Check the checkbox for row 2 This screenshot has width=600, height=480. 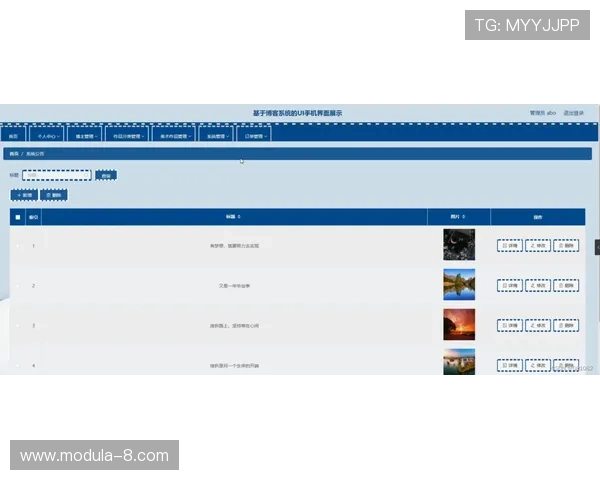tap(17, 285)
